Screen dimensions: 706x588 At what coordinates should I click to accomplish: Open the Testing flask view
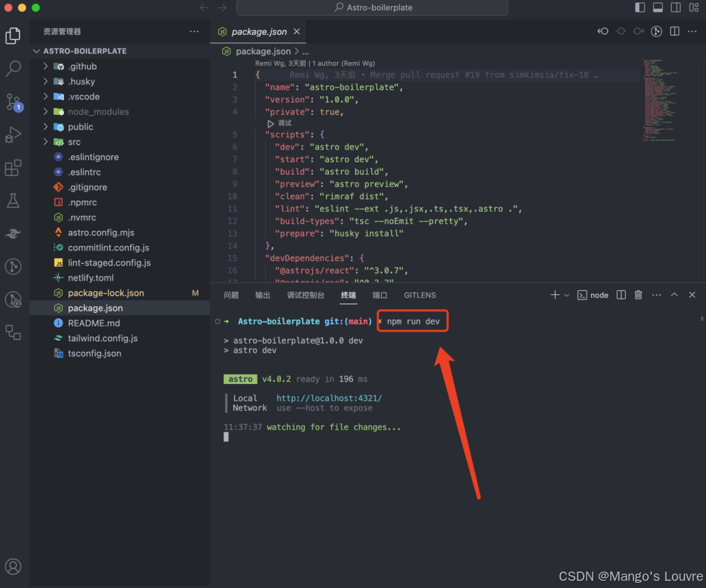pyautogui.click(x=13, y=201)
